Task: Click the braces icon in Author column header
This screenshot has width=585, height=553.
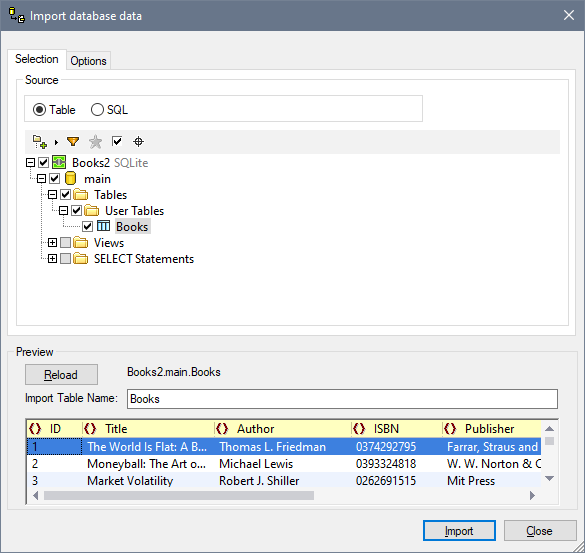Action: (x=222, y=429)
